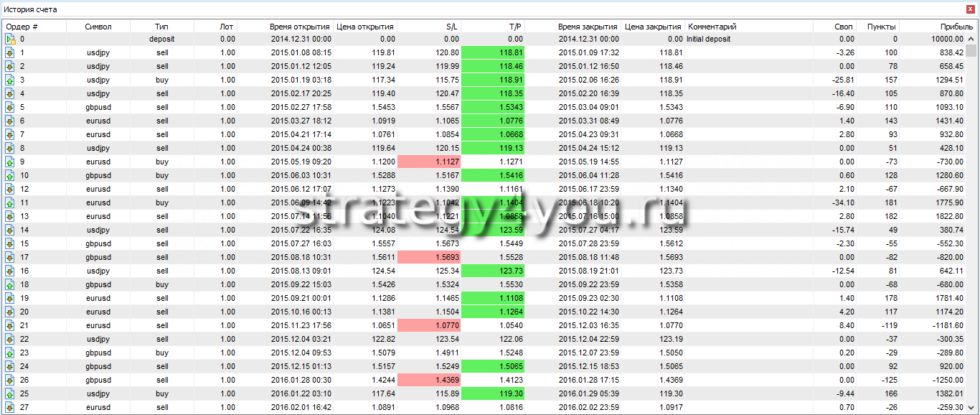Click the sell icon of order 27

(10, 408)
